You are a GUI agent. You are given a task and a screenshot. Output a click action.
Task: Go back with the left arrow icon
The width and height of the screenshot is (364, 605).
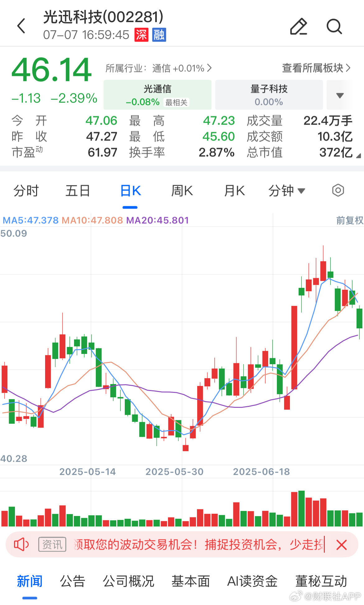click(21, 26)
